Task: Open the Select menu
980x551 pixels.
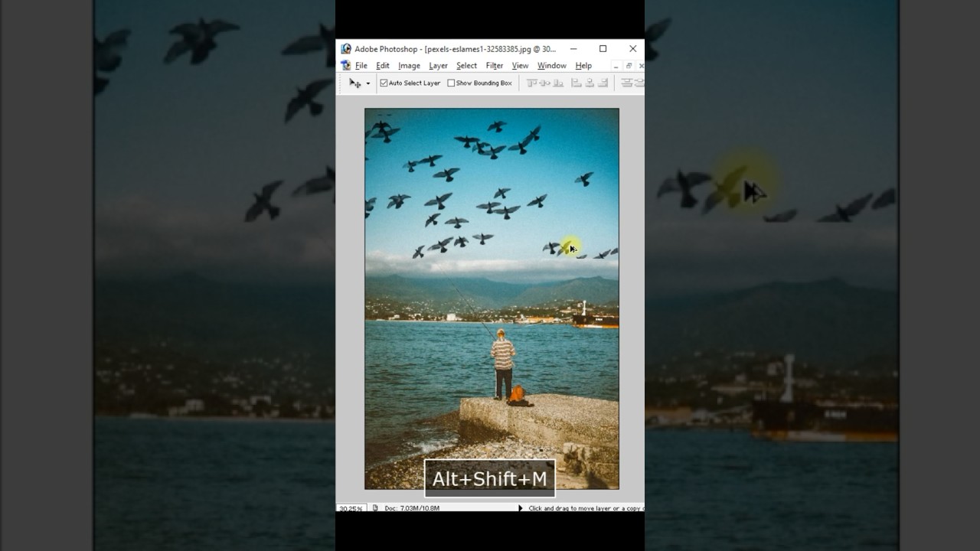Action: click(x=466, y=66)
